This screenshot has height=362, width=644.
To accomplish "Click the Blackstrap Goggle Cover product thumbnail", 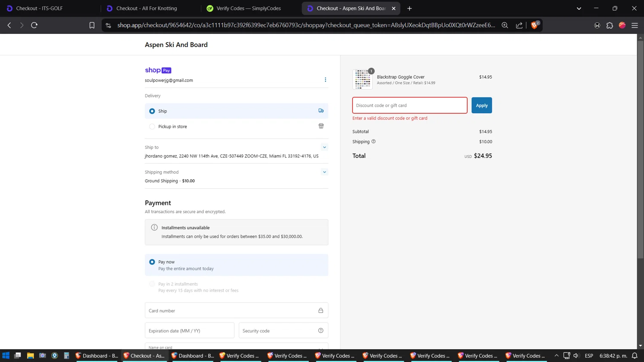I will [363, 79].
